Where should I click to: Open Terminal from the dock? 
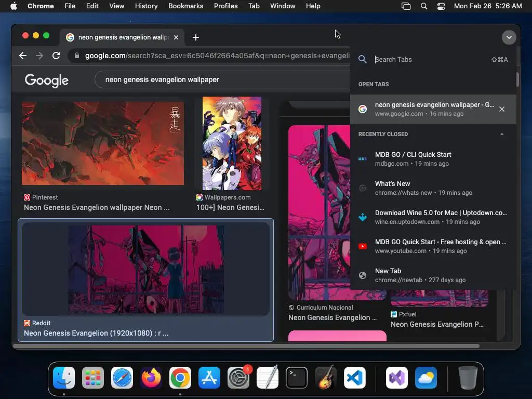click(297, 378)
